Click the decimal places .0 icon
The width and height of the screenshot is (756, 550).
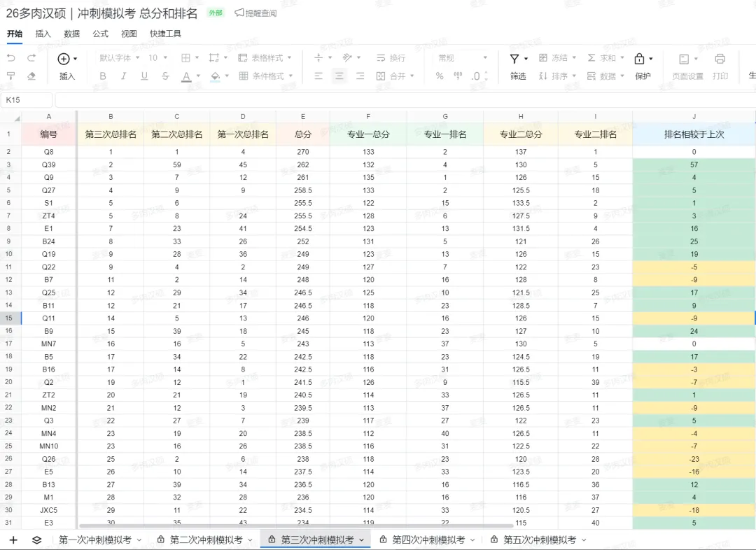point(477,76)
